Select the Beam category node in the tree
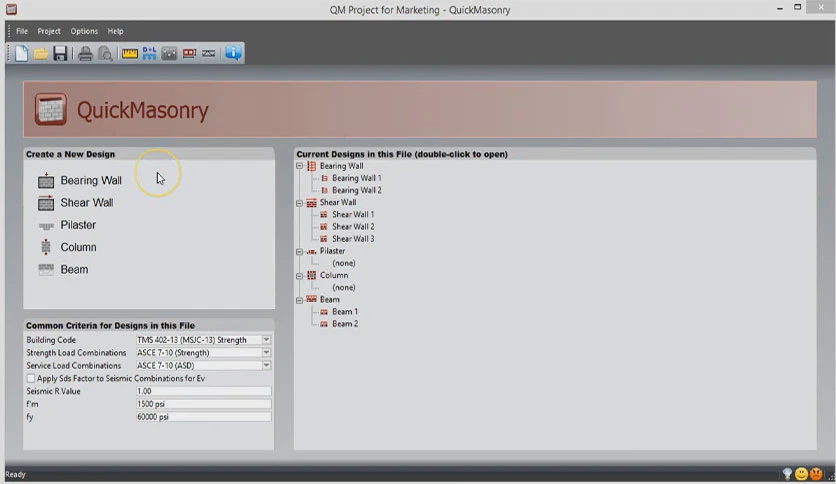Image resolution: width=836 pixels, height=484 pixels. [329, 300]
